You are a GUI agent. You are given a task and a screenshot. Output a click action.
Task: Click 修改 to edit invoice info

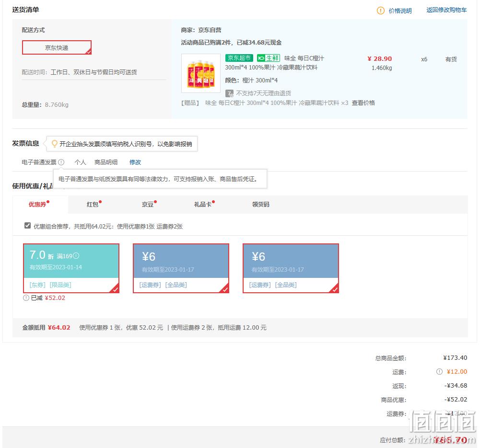click(135, 162)
